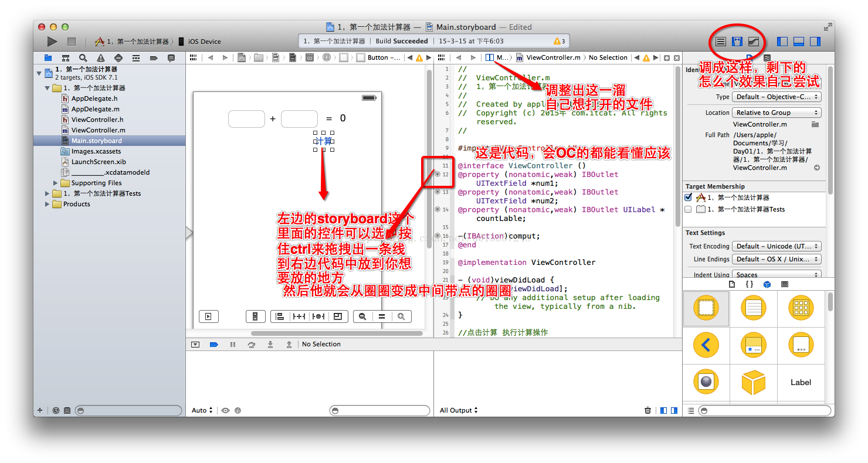Viewport: 868px width, 463px height.
Task: Open the Issue navigator tab
Action: coord(101,58)
